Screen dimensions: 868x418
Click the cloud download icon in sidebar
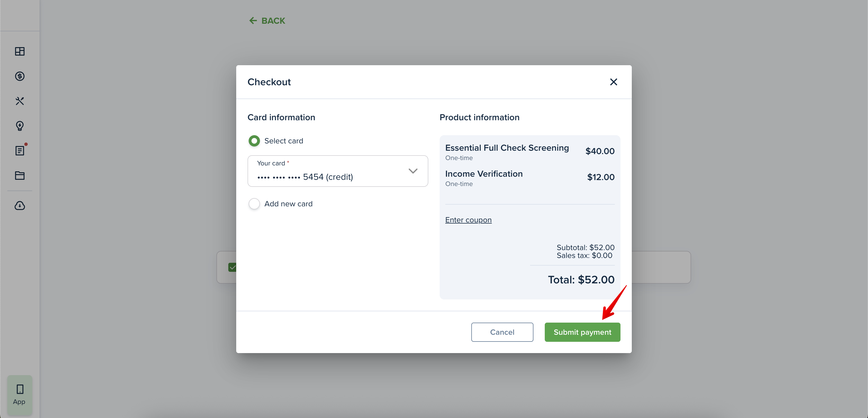tap(20, 205)
